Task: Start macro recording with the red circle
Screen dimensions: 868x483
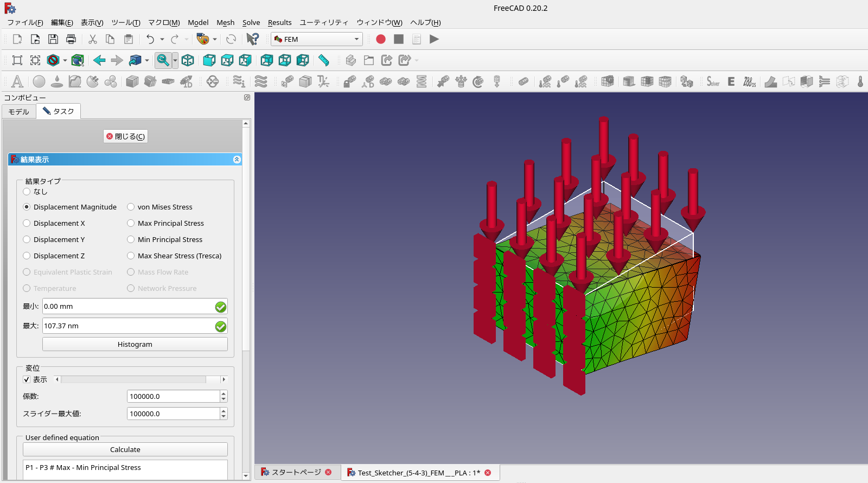Action: (x=381, y=39)
